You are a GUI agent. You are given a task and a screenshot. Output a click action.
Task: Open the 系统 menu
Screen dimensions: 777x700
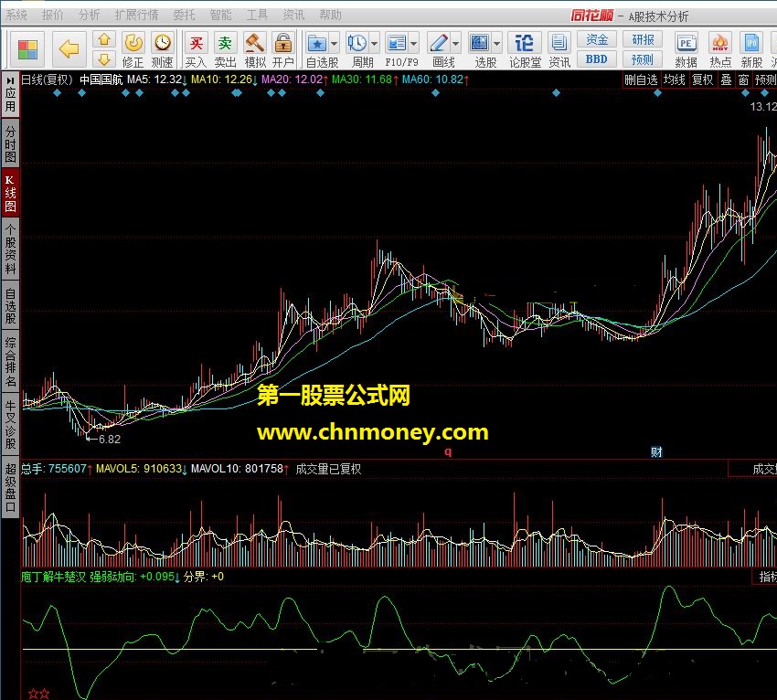(16, 16)
